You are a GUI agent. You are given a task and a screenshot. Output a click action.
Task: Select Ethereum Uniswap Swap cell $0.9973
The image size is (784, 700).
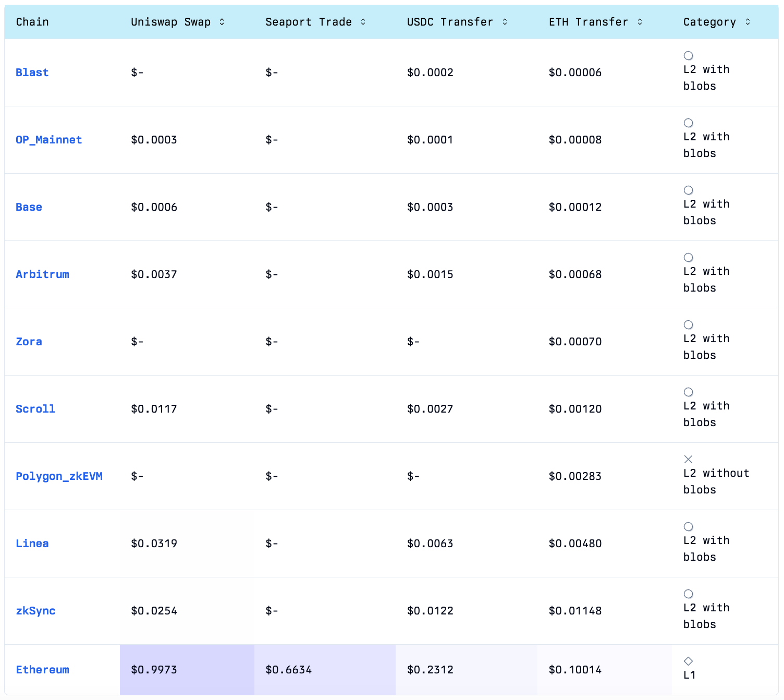pos(187,670)
